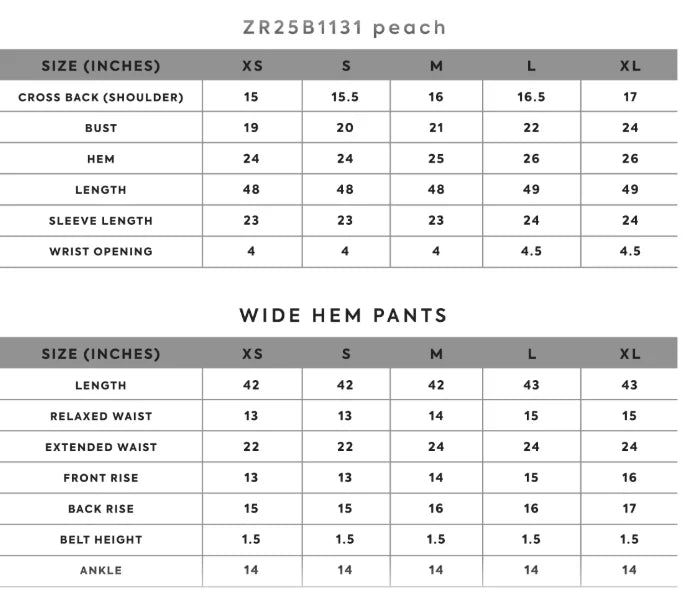The width and height of the screenshot is (682, 607).
Task: Select the XL bust value 24
Action: pyautogui.click(x=629, y=128)
